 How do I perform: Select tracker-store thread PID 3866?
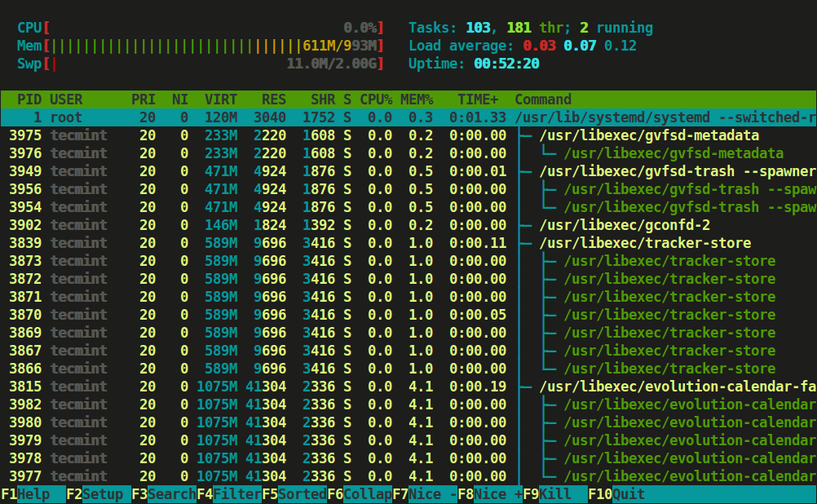pyautogui.click(x=408, y=369)
